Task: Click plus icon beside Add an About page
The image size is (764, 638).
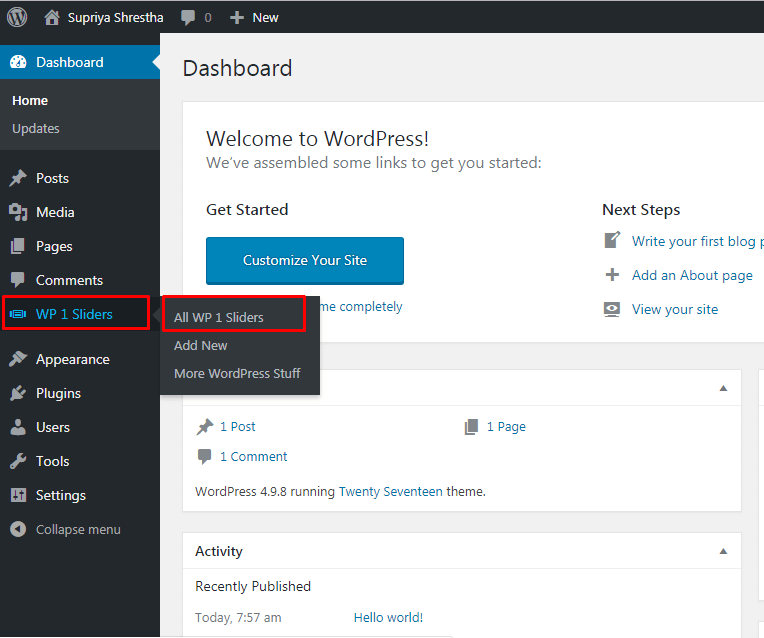Action: 612,275
